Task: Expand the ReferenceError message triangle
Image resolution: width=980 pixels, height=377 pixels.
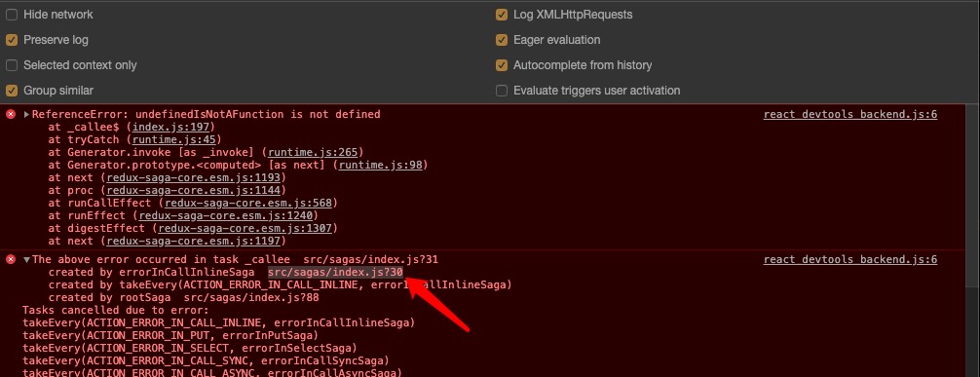Action: click(27, 114)
